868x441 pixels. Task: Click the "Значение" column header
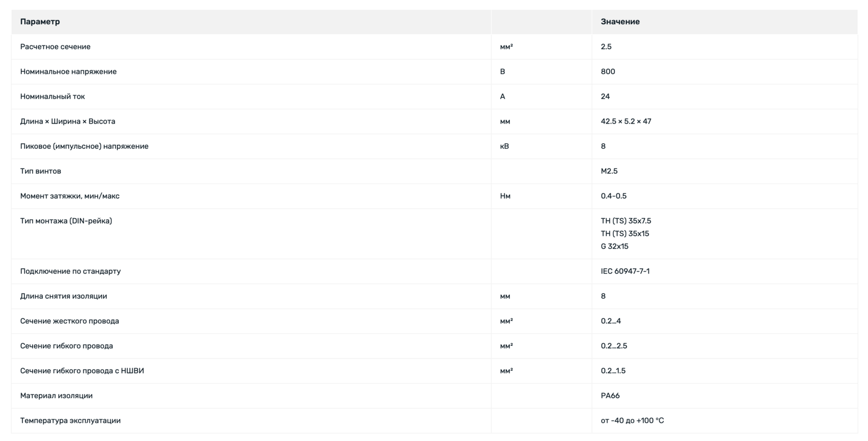620,22
